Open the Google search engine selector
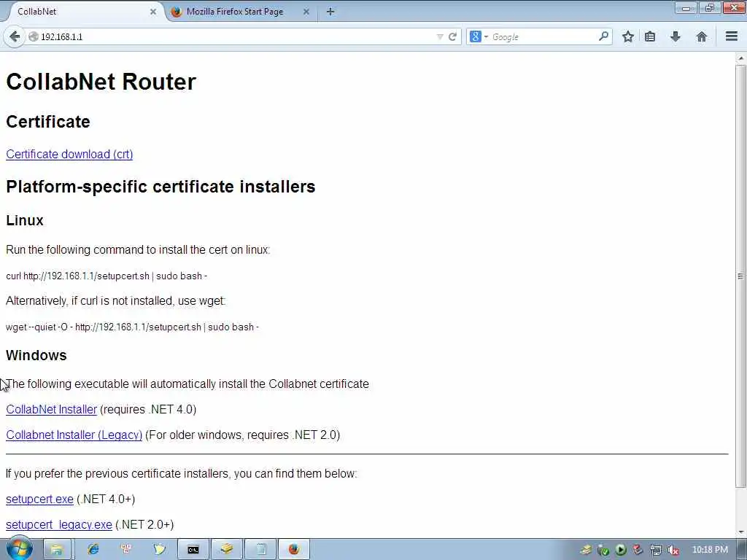747x560 pixels. point(479,36)
